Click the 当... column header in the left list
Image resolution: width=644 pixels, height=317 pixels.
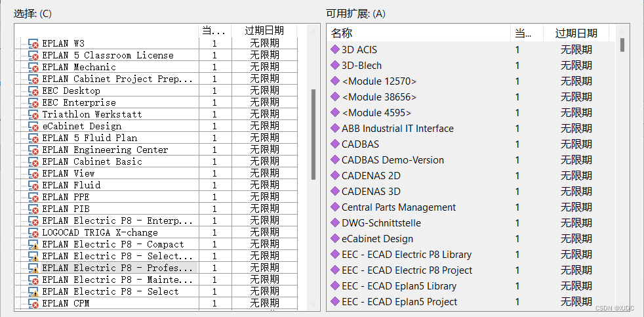click(215, 31)
